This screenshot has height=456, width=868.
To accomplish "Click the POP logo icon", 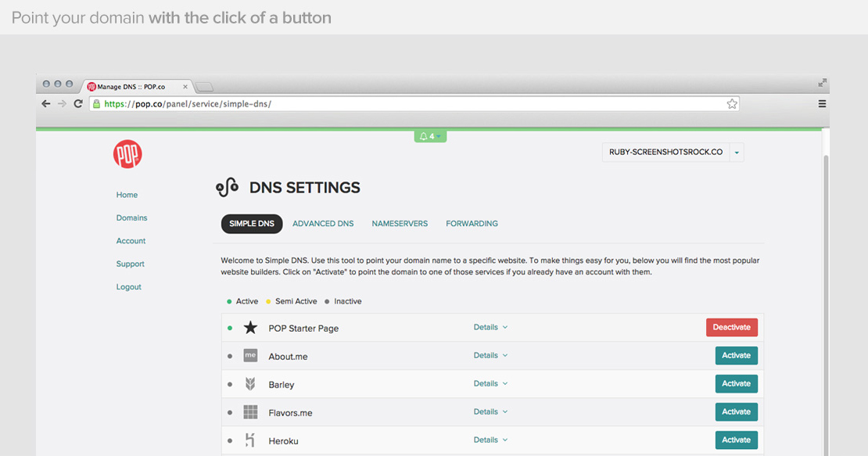I will point(128,154).
